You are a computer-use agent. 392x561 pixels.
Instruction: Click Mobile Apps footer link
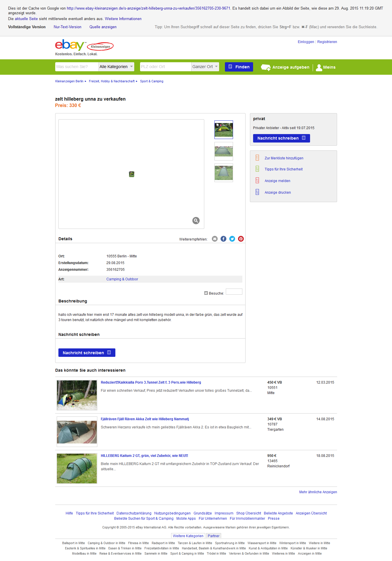(186, 518)
